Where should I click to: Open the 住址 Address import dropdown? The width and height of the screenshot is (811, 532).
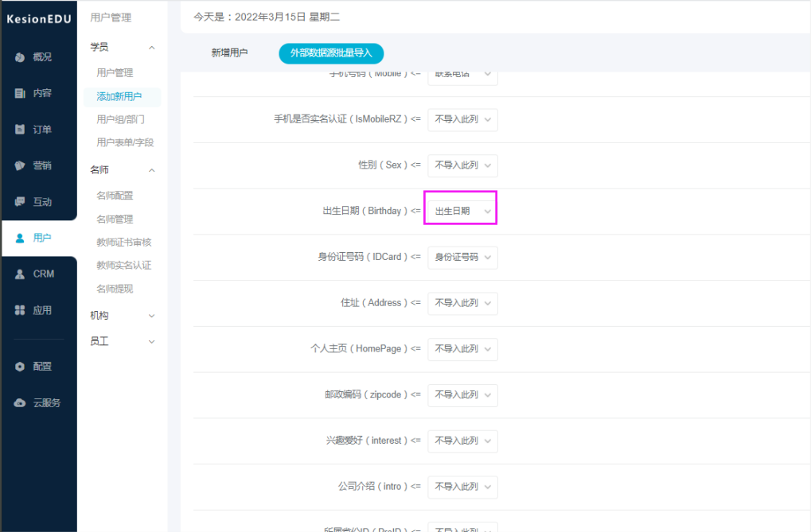pos(462,303)
